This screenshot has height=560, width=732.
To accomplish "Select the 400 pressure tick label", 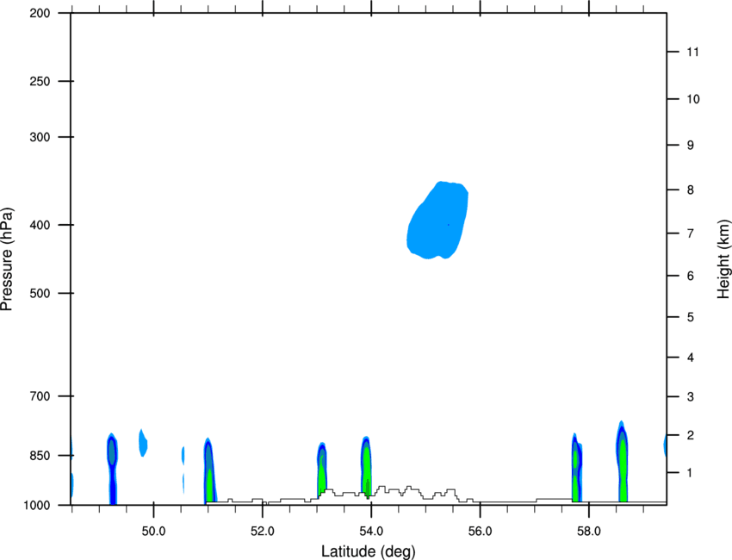I will 40,225.
